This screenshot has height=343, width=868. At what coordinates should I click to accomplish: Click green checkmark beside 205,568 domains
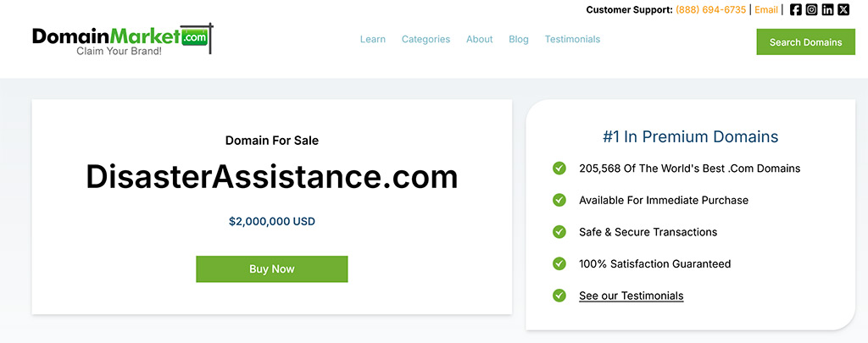pos(559,168)
